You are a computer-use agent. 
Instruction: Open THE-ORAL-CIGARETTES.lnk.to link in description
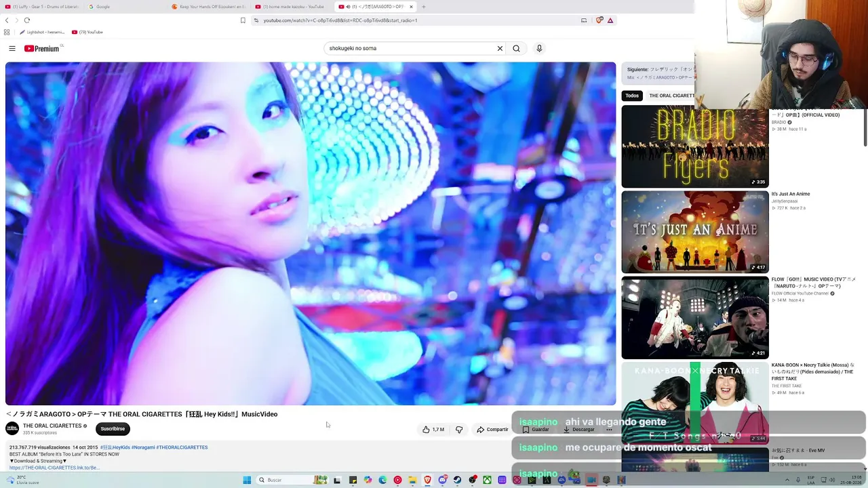[54, 468]
